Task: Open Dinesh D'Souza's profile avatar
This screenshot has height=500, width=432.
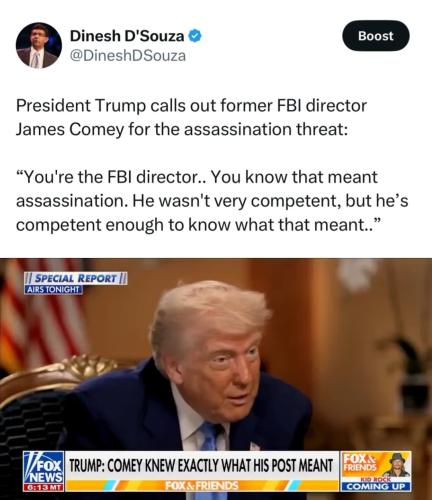Action: tap(39, 46)
